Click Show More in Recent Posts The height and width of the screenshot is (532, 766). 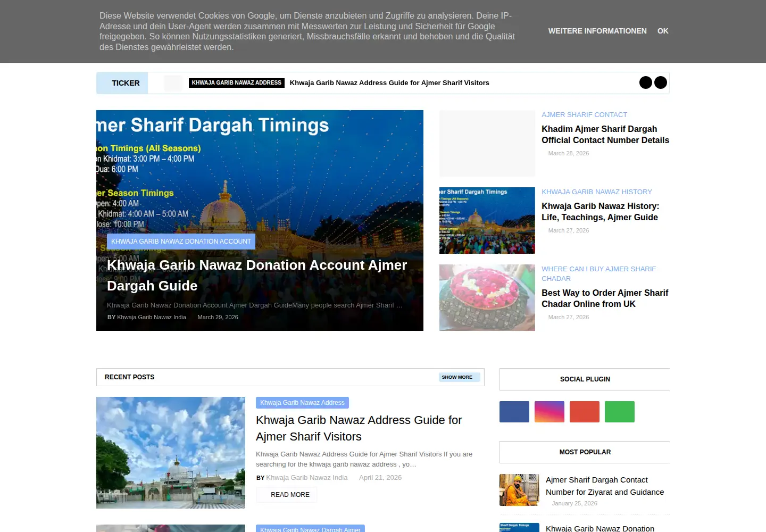(459, 377)
